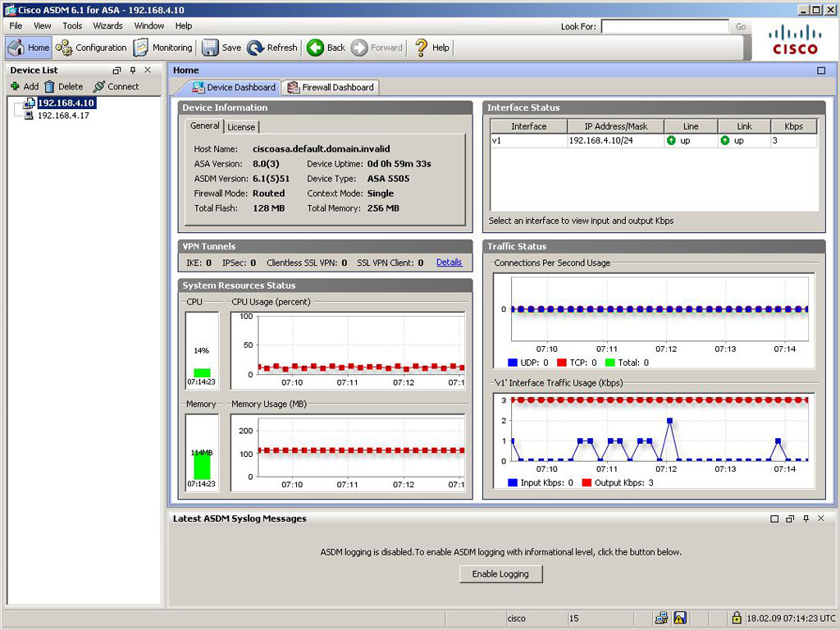
Task: Open the License tab
Action: coord(241,127)
